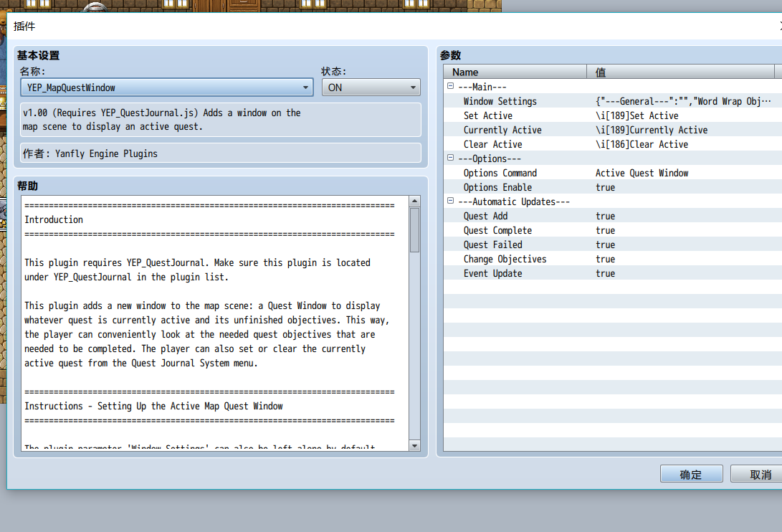Select the Options Enable true value
This screenshot has height=532, width=782.
[x=605, y=188]
